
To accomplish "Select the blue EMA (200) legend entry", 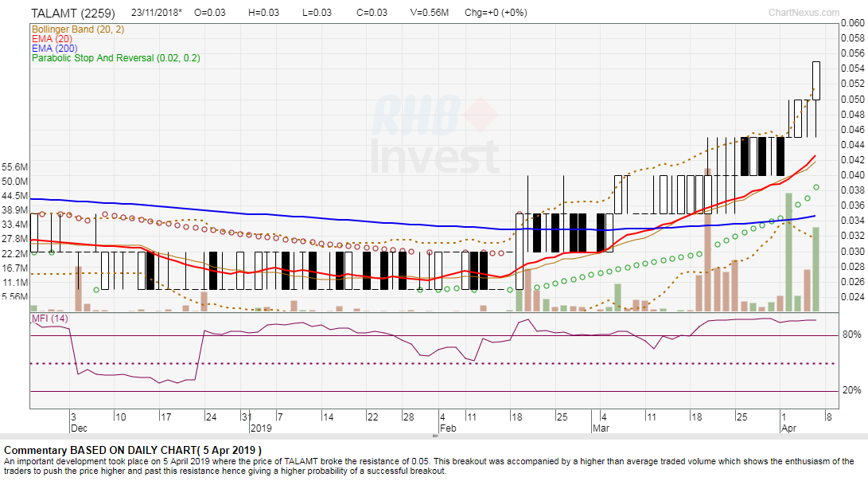I will tap(55, 49).
